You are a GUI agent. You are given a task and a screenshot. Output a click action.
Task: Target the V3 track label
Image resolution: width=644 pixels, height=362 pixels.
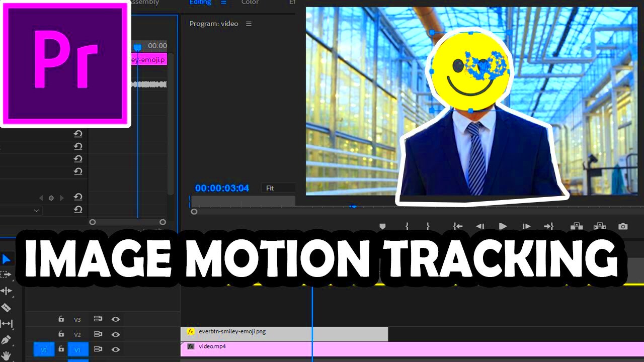click(77, 319)
